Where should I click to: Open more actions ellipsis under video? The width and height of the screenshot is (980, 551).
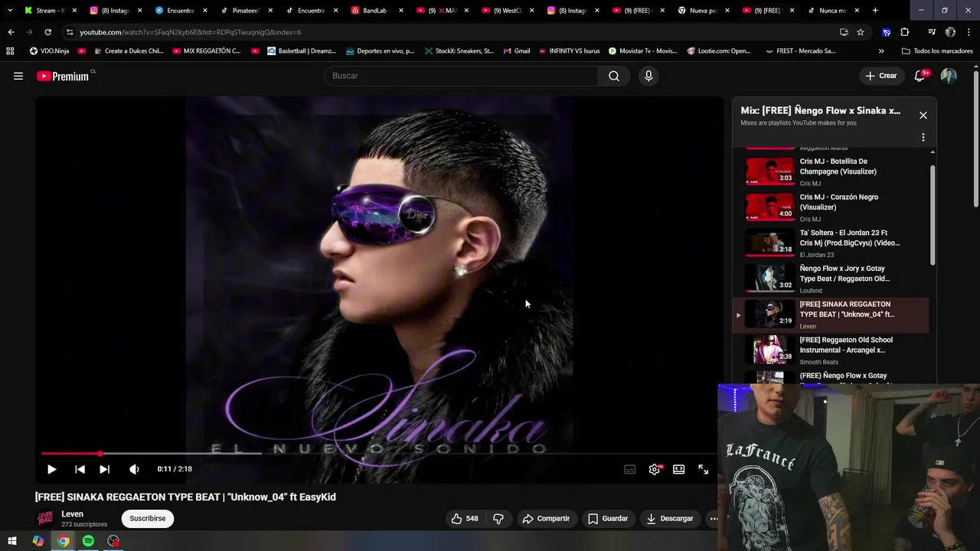714,518
